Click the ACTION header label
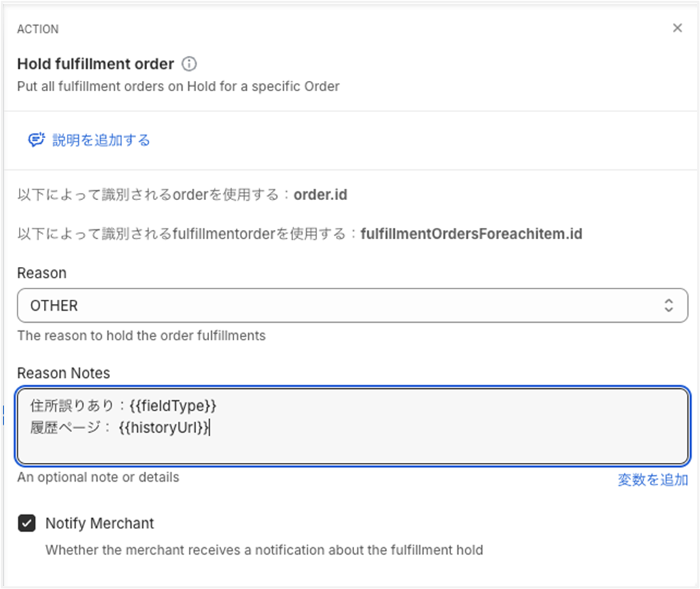This screenshot has width=700, height=589. tap(38, 29)
